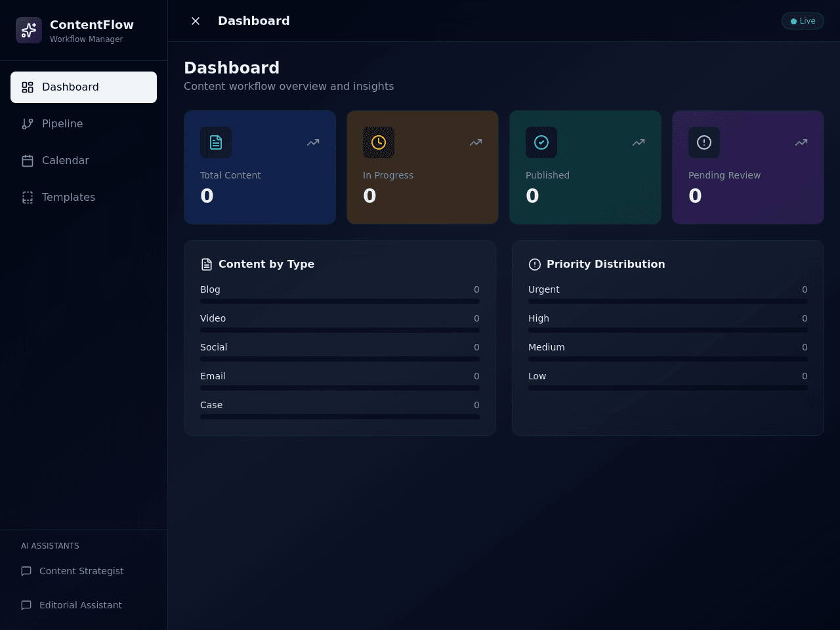The image size is (840, 630).
Task: Click the Editorial Assistant chat bubble icon
Action: click(x=26, y=605)
